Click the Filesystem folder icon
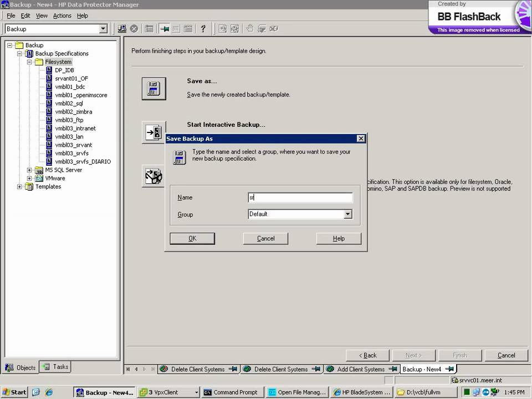 (39, 62)
